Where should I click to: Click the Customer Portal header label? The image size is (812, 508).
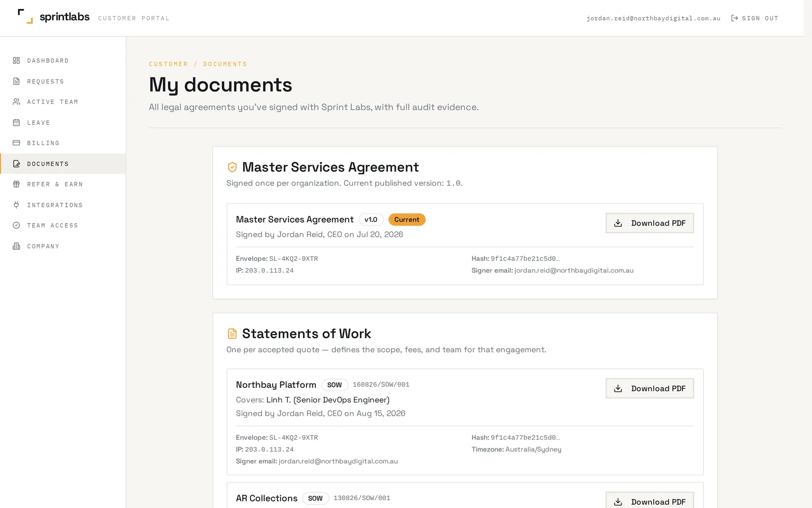tap(134, 18)
